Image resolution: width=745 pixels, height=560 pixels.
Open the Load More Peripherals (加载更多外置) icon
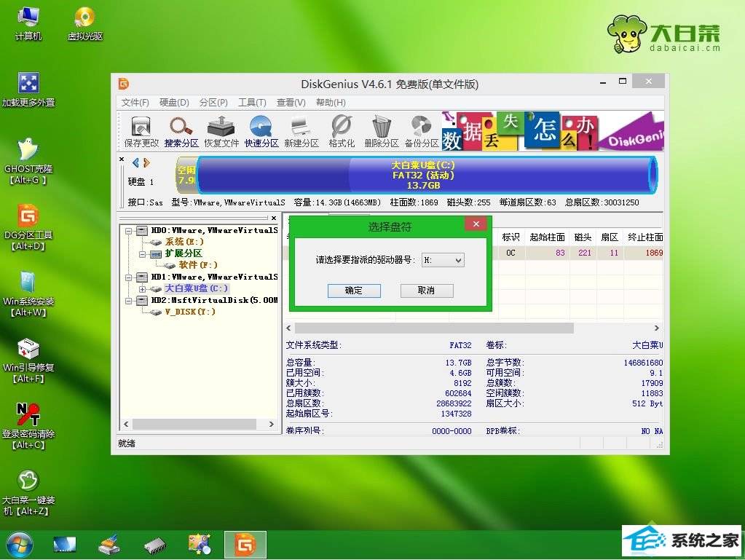coord(28,90)
